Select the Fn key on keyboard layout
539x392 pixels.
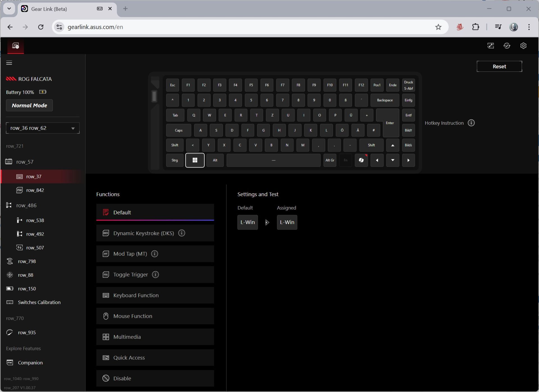point(345,160)
